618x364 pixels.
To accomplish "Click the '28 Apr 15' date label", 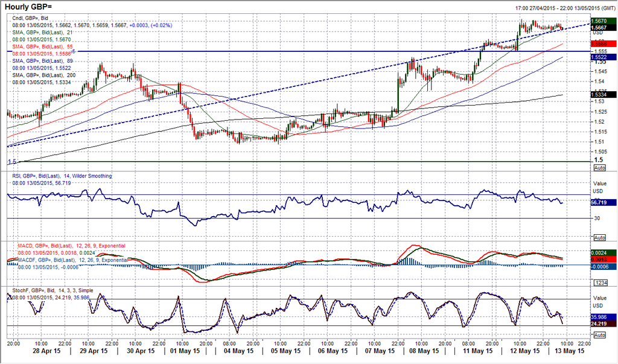I will click(x=47, y=351).
